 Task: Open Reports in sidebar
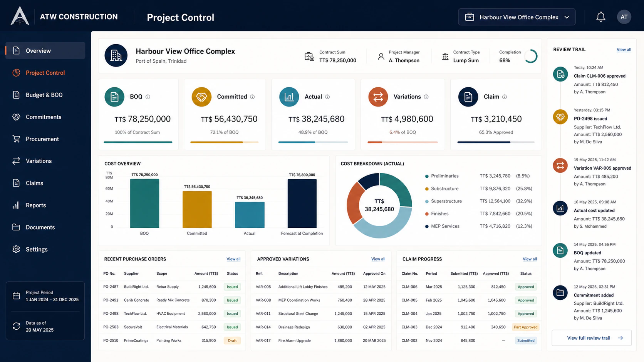pos(45,205)
